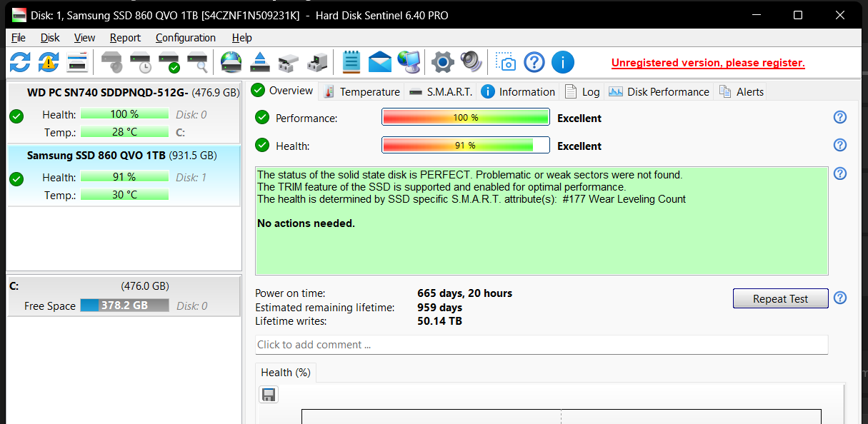
Task: Switch to the Log tab
Action: pos(582,91)
